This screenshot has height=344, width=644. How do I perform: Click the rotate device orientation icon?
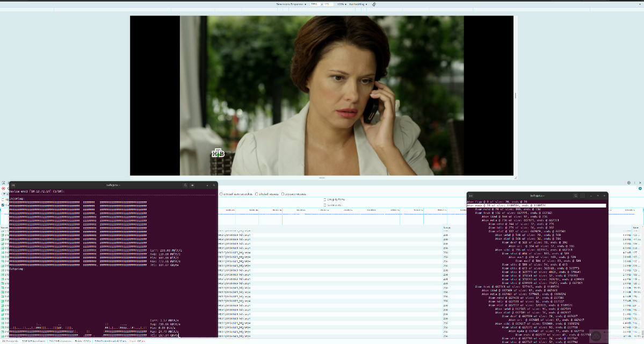374,4
